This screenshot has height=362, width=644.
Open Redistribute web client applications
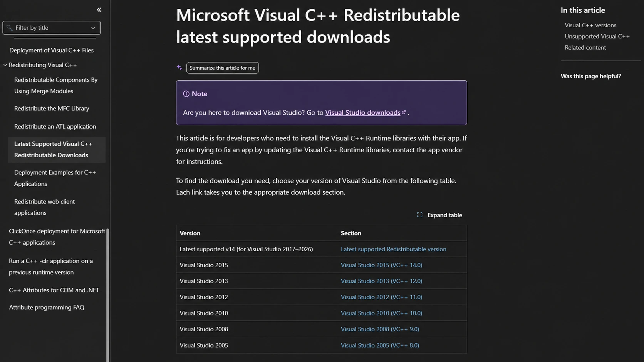tap(44, 207)
